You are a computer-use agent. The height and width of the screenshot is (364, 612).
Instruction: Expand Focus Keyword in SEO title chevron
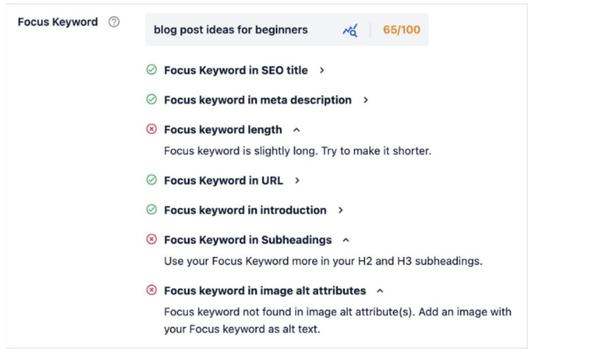[x=322, y=71]
